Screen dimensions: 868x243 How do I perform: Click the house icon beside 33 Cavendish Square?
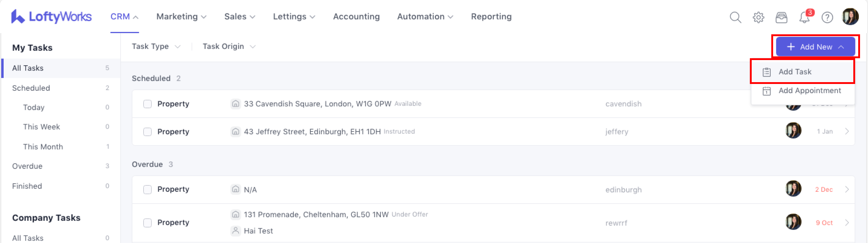pos(236,104)
